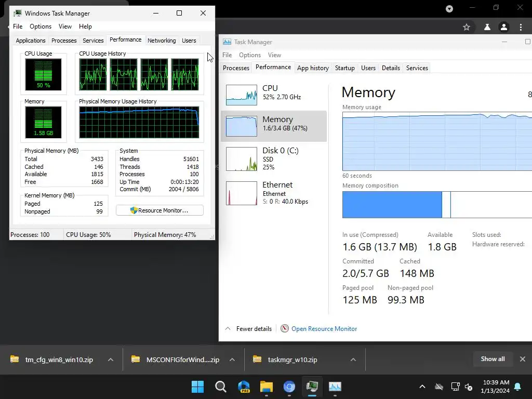Click the Task Manager title bar icon
532x399 pixels.
[227, 42]
